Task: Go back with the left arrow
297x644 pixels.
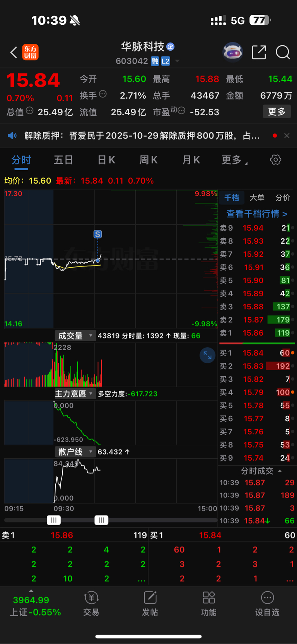Action: (14, 52)
